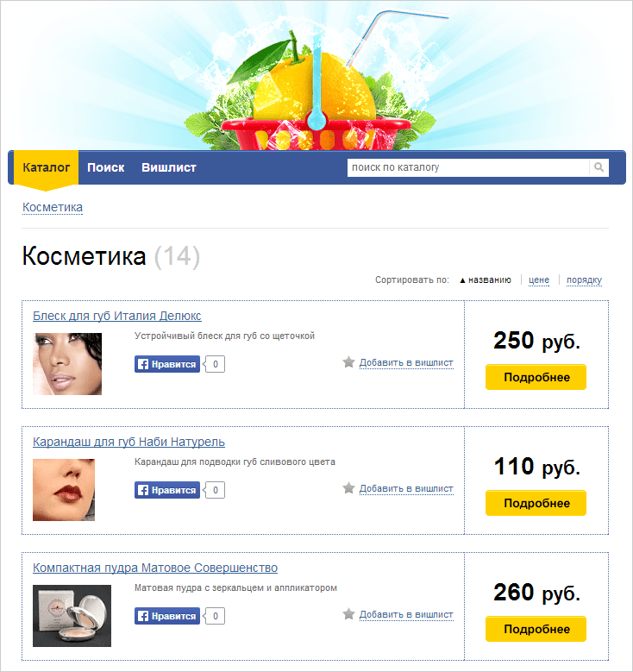Screen dimensions: 633x672
Task: Open the Вишлист tab
Action: click(169, 167)
